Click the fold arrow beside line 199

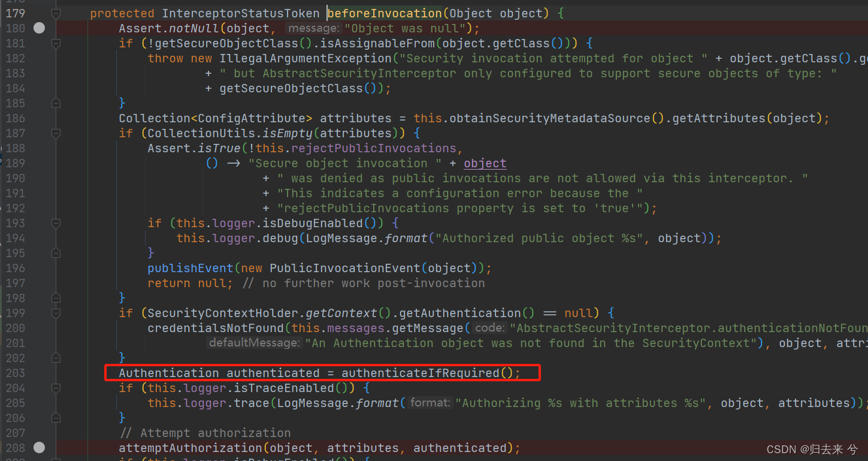pos(56,313)
